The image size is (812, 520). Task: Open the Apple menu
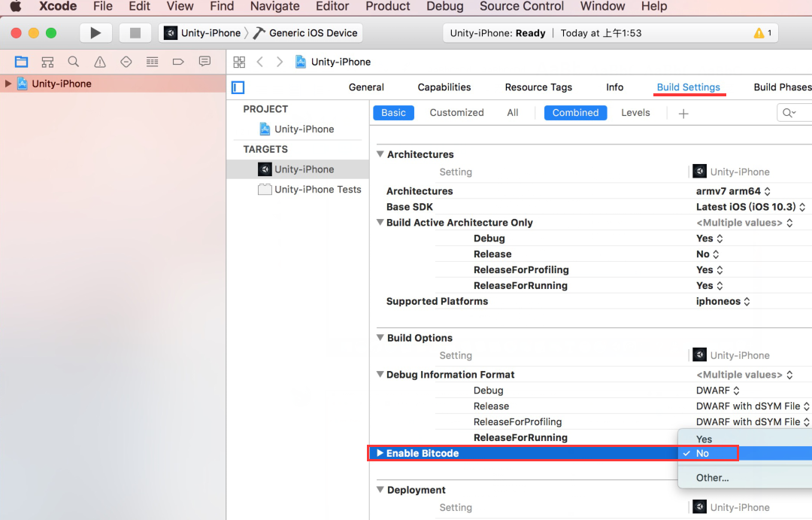16,7
